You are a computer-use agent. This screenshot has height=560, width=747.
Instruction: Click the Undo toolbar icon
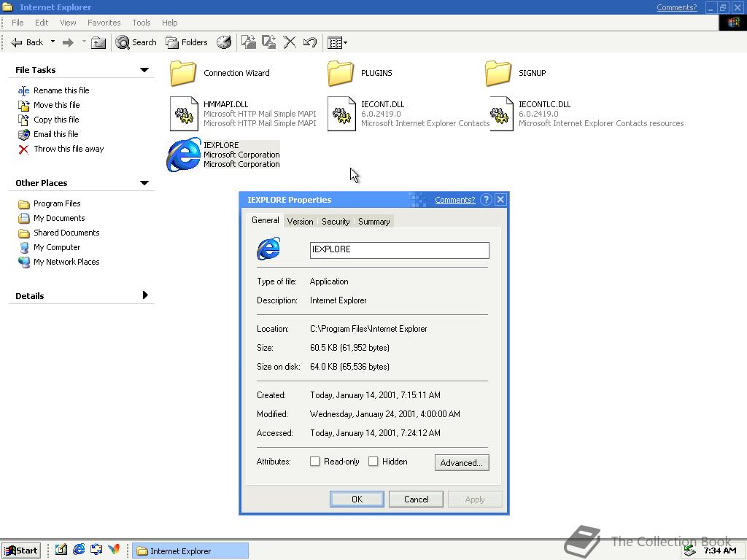click(x=309, y=42)
